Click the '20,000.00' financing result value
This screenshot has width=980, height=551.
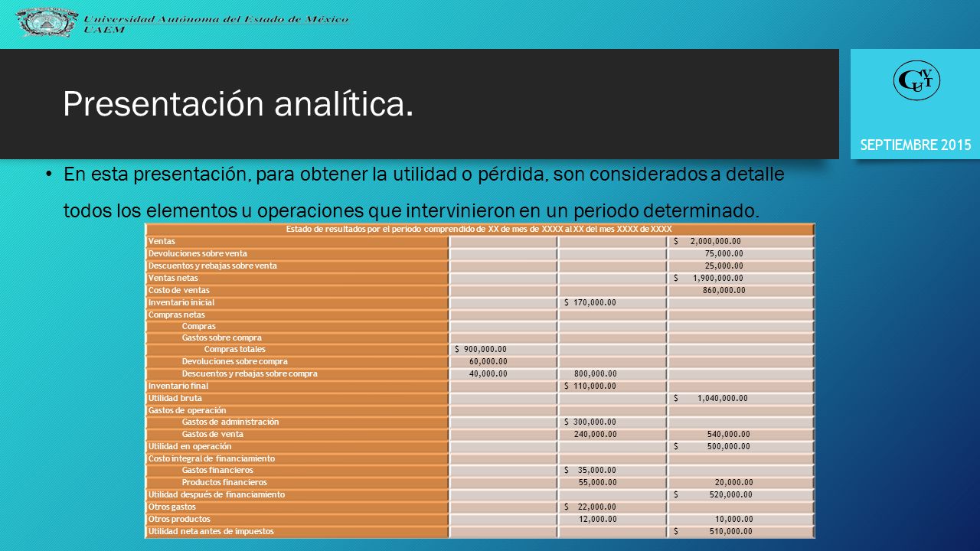[733, 482]
